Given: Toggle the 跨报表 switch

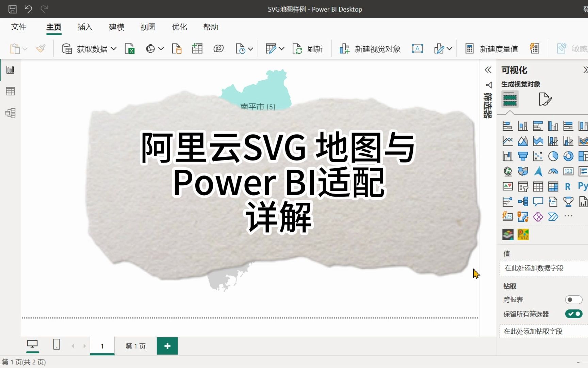Looking at the screenshot, I should (x=574, y=300).
